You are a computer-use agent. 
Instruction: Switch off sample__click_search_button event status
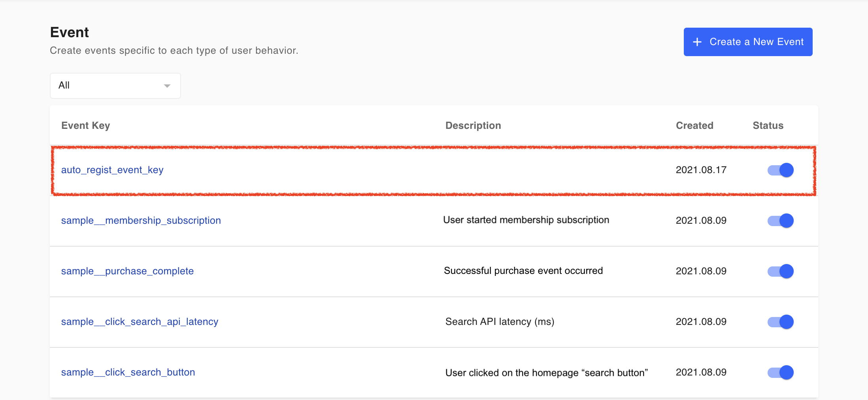781,372
